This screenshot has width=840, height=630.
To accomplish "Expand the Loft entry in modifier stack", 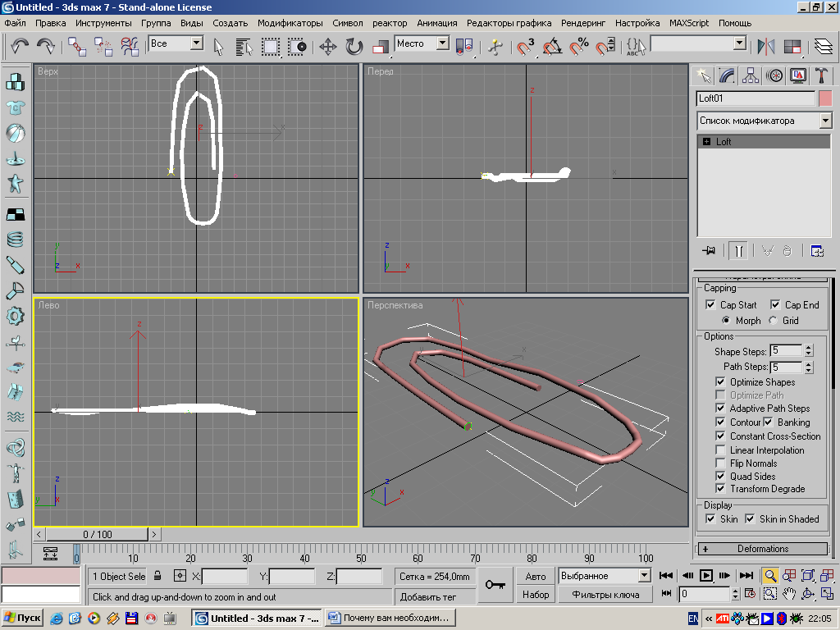I will tap(706, 141).
